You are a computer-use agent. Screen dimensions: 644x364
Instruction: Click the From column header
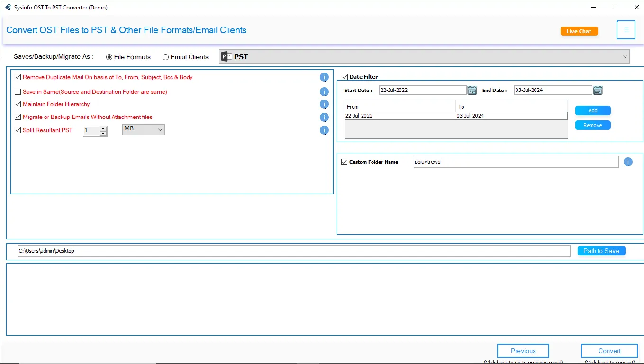point(400,107)
